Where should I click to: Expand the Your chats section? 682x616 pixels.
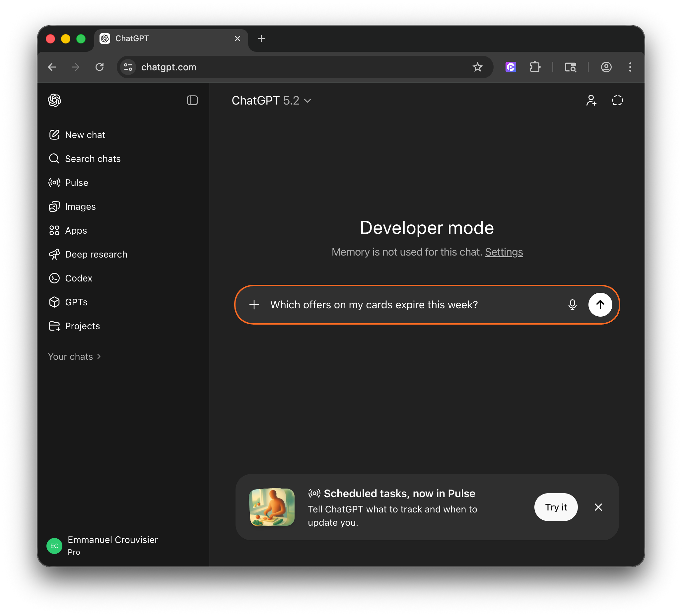point(74,356)
